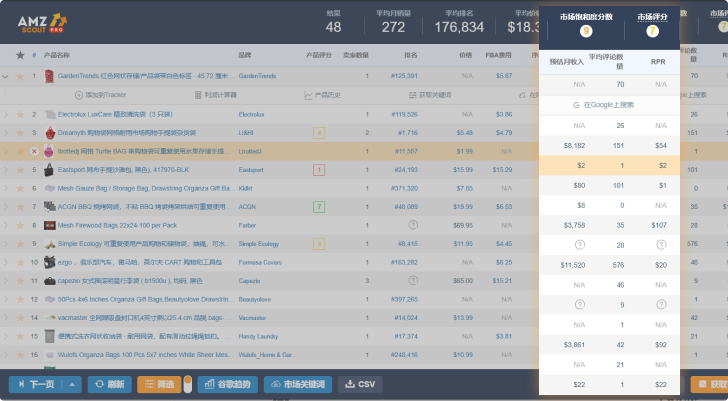Click green product score badge 7 on ACGN row
The image size is (728, 401).
319,207
